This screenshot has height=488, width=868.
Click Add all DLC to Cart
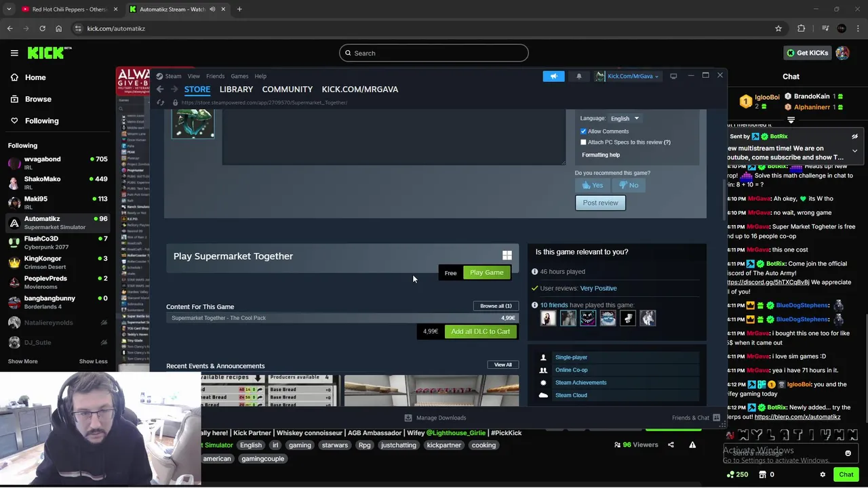pyautogui.click(x=480, y=331)
